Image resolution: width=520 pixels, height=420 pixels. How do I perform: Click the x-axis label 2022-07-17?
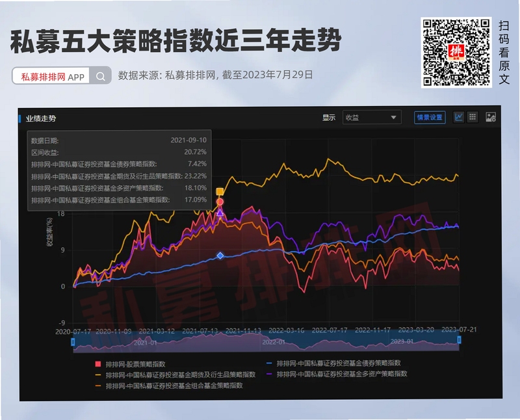point(330,330)
